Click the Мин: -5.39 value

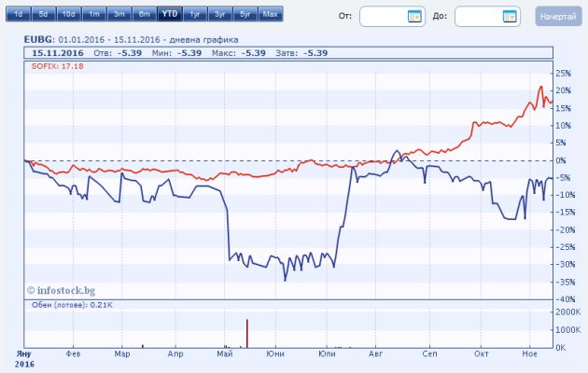[176, 53]
